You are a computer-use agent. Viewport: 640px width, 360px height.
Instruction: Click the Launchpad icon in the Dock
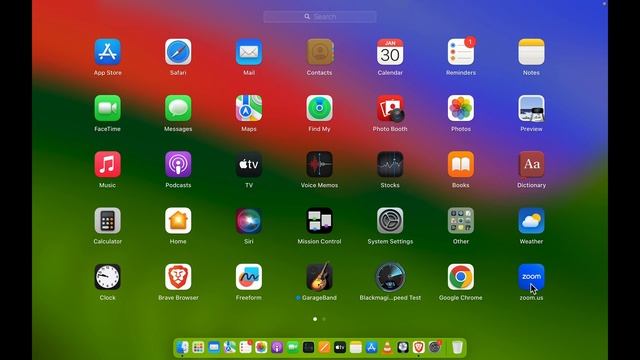click(198, 347)
